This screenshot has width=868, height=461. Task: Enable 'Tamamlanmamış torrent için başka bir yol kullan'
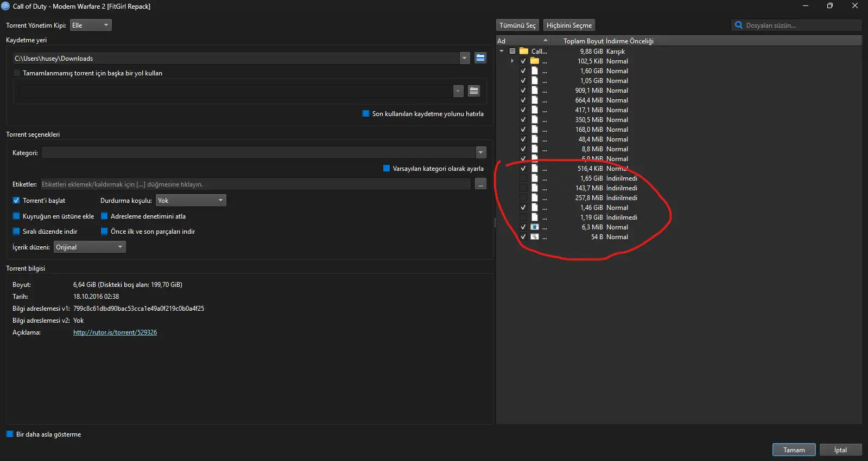[16, 73]
